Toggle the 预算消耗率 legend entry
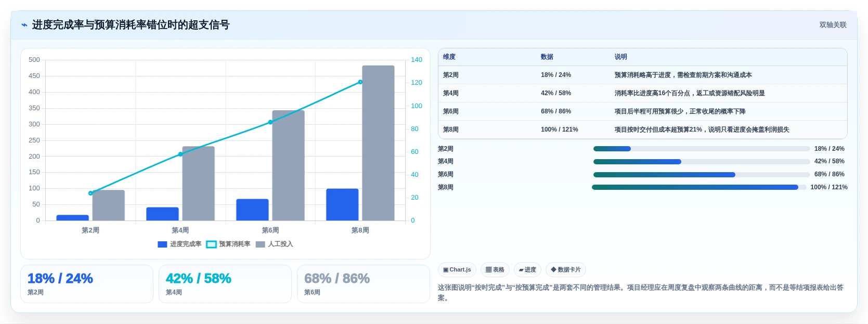Viewport: 868px width, 324px height. [228, 244]
